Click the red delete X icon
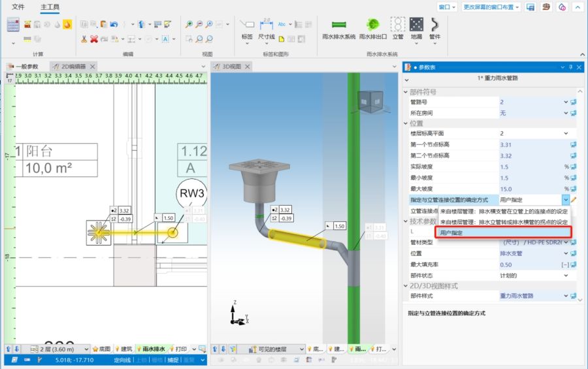 click(x=94, y=39)
